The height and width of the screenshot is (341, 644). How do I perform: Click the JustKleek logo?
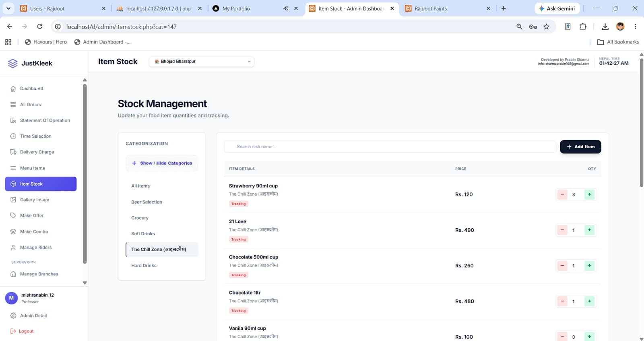coord(30,63)
